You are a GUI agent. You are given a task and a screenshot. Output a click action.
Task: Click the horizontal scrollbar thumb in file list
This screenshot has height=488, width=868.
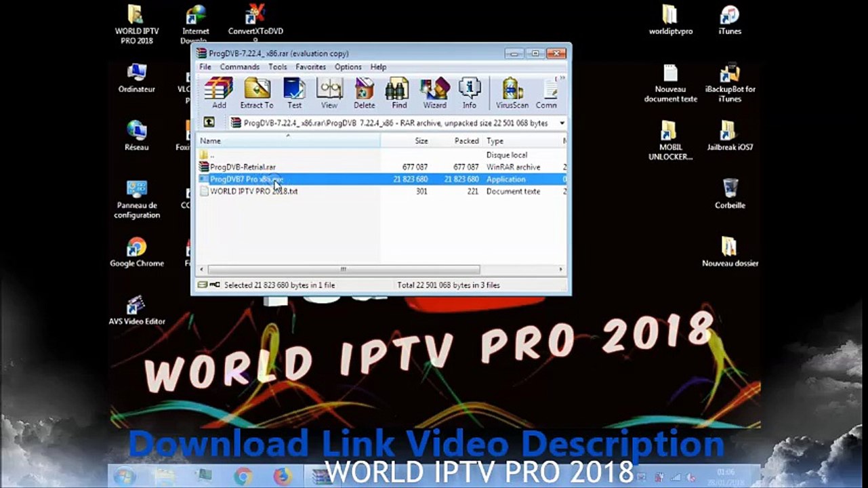point(344,269)
